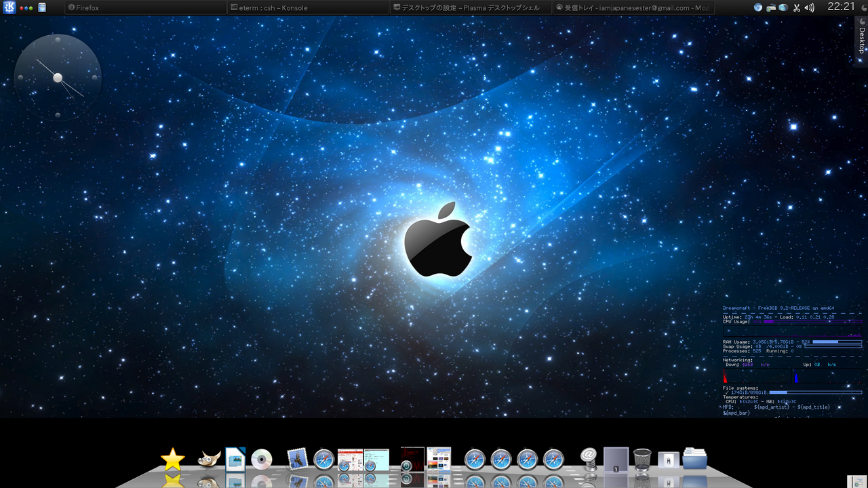Click the 22:21 digital clock

click(841, 7)
